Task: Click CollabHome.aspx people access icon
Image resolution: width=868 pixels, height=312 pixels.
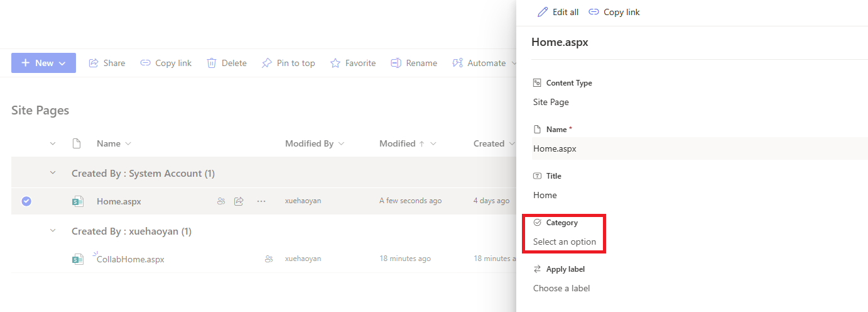Action: (x=269, y=259)
